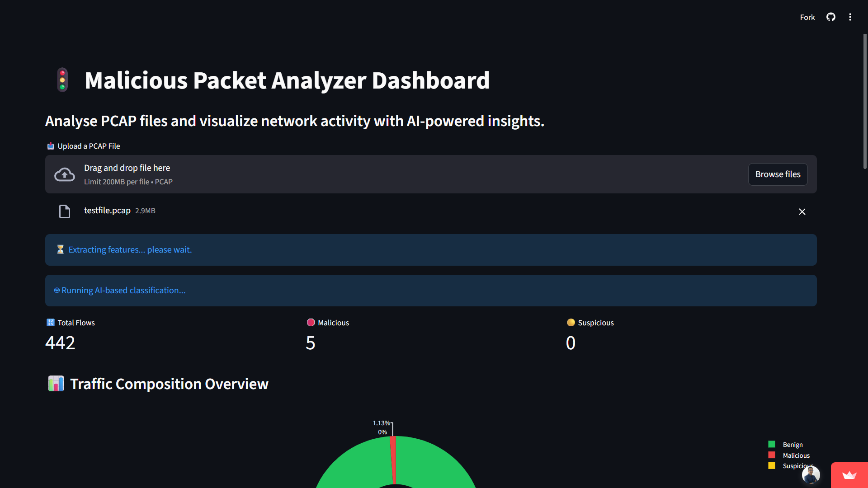Open the three-dot main menu

pos(850,17)
